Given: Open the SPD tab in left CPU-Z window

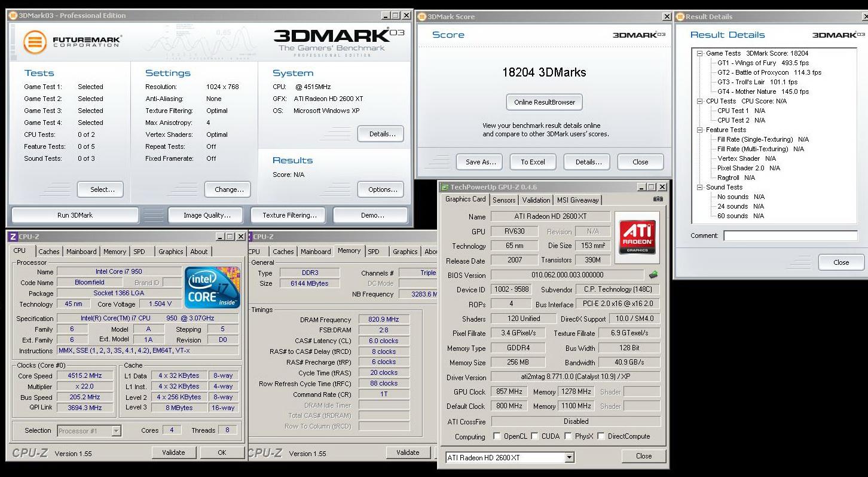Looking at the screenshot, I should tap(139, 252).
